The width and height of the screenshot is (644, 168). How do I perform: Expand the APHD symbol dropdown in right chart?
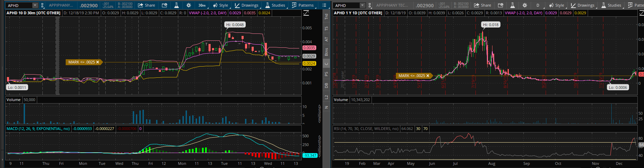[x=362, y=5]
